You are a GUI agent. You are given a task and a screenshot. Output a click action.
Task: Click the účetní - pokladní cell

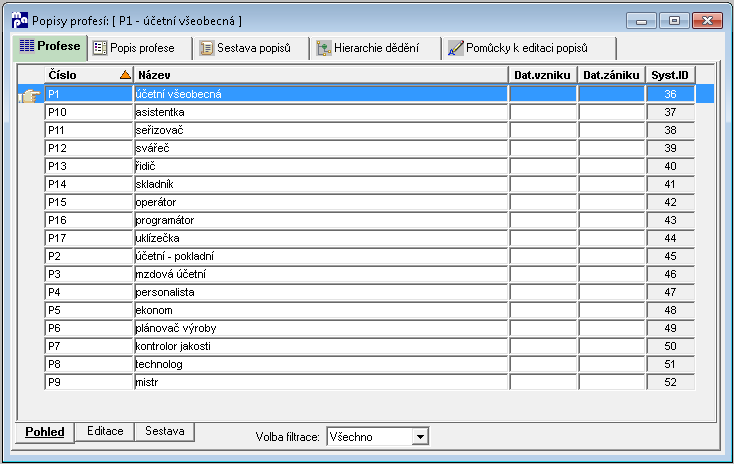click(x=321, y=256)
